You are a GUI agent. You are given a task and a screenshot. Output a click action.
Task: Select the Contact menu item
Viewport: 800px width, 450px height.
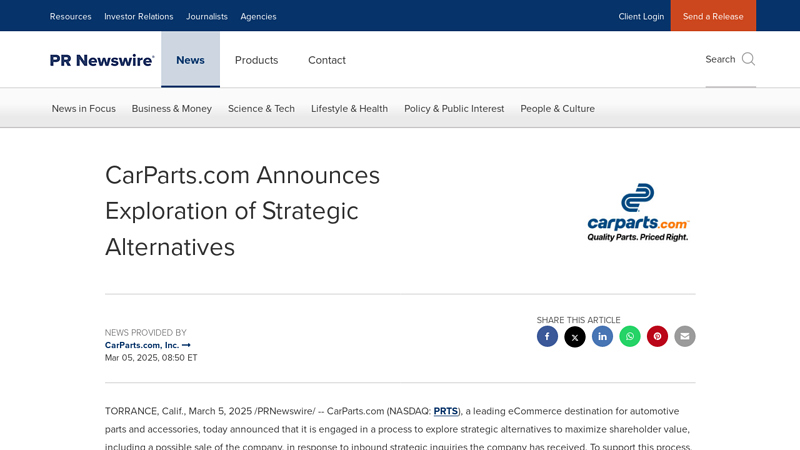[x=327, y=60]
